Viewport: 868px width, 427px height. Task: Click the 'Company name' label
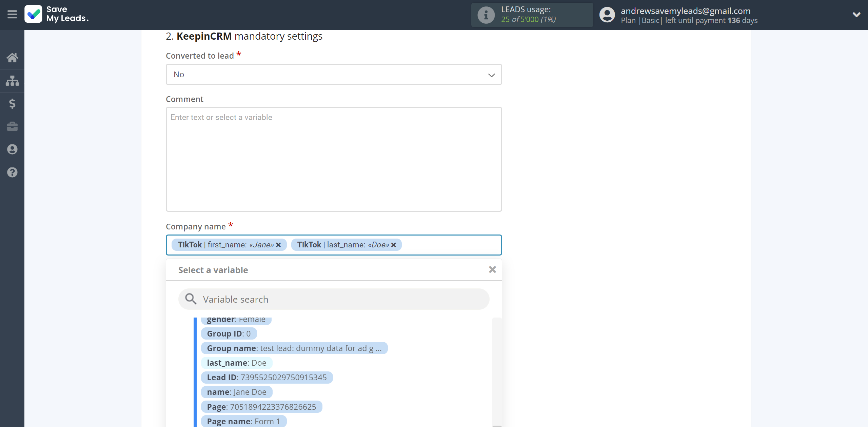pyautogui.click(x=196, y=226)
